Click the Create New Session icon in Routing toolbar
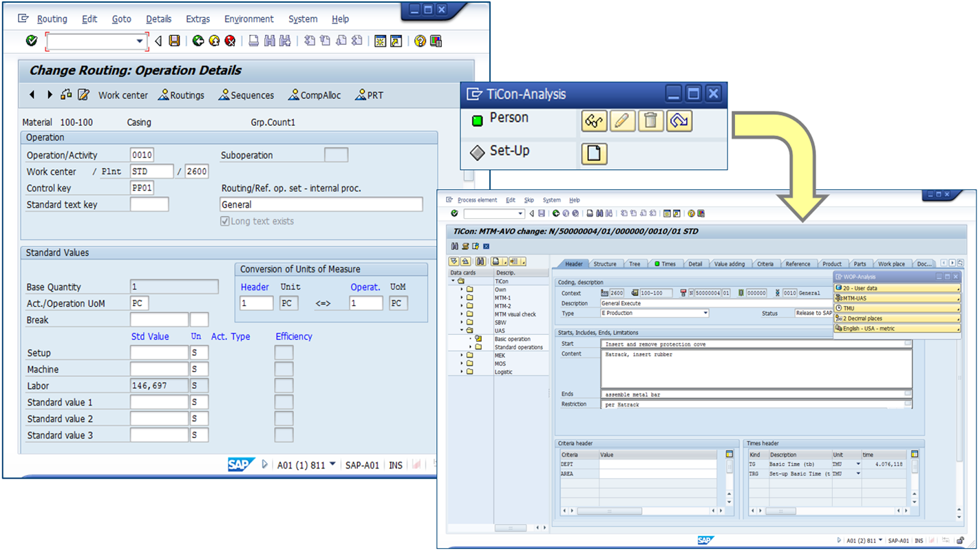 (380, 41)
